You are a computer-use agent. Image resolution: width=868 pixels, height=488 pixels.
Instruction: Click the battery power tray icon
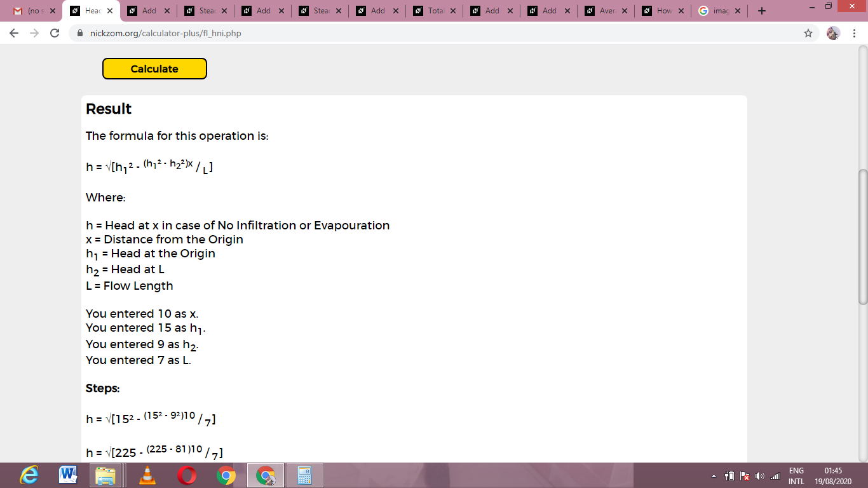729,476
